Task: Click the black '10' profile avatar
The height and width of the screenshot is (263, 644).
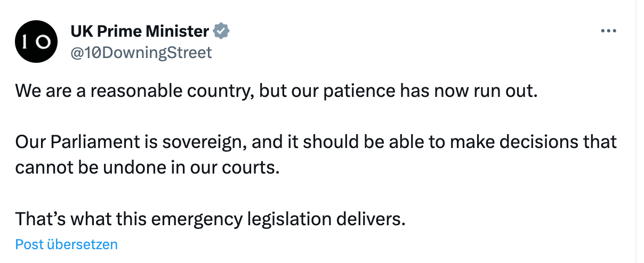Action: (x=36, y=42)
